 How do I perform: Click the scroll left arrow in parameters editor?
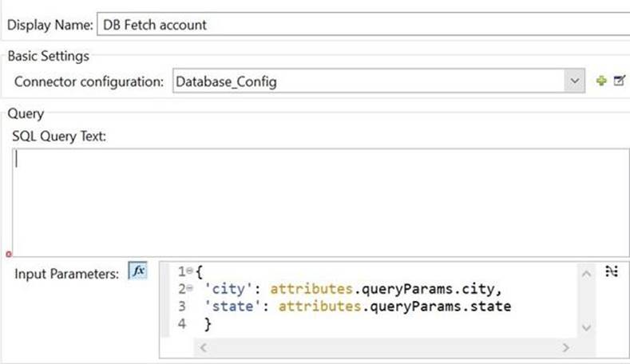(x=203, y=347)
